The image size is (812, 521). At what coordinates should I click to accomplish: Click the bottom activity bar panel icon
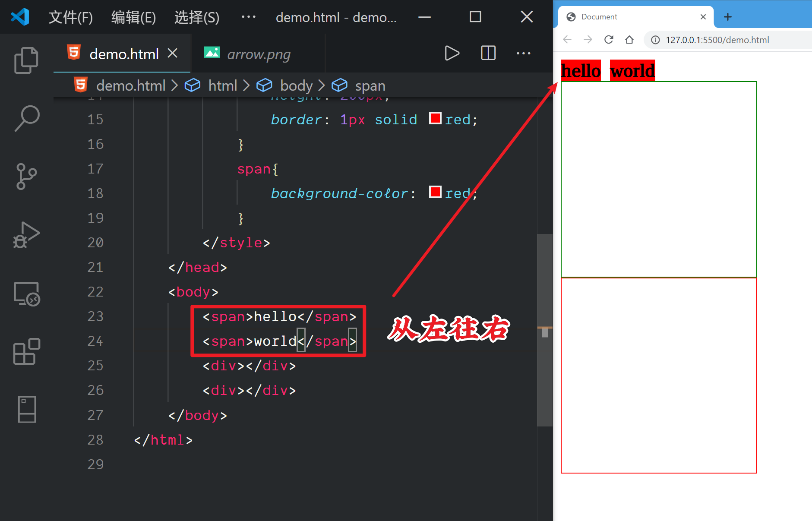coord(27,409)
